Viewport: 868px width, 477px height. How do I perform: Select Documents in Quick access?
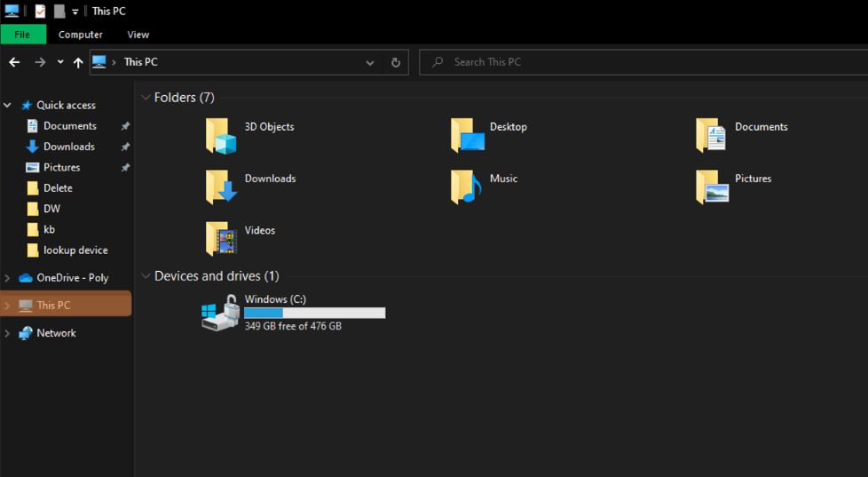tap(70, 126)
